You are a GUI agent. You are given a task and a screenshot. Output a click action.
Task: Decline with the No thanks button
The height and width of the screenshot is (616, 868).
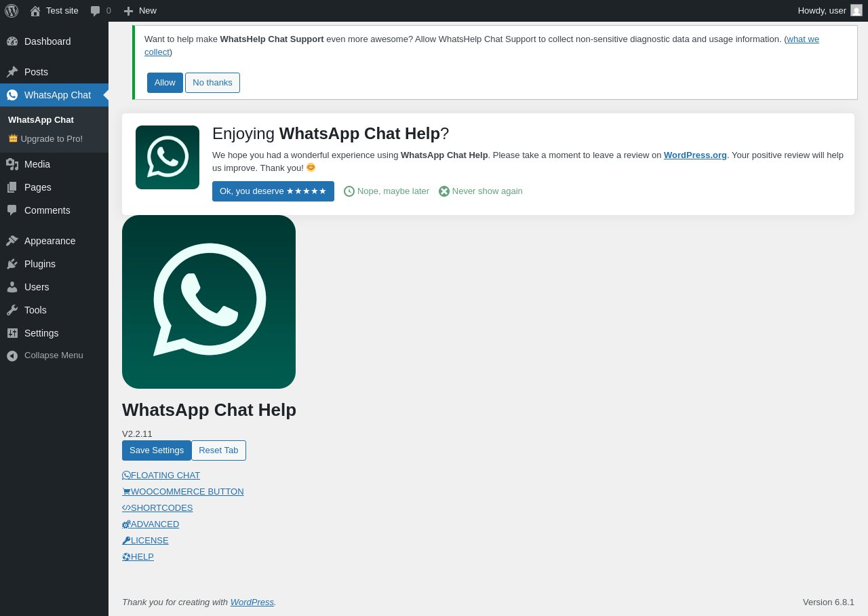[212, 83]
